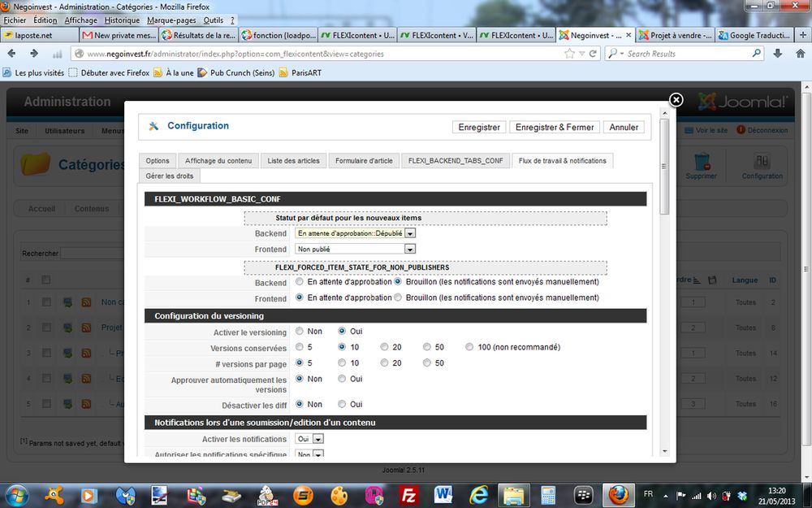The width and height of the screenshot is (812, 508).
Task: Open the Windows Start menu orb
Action: [x=17, y=495]
